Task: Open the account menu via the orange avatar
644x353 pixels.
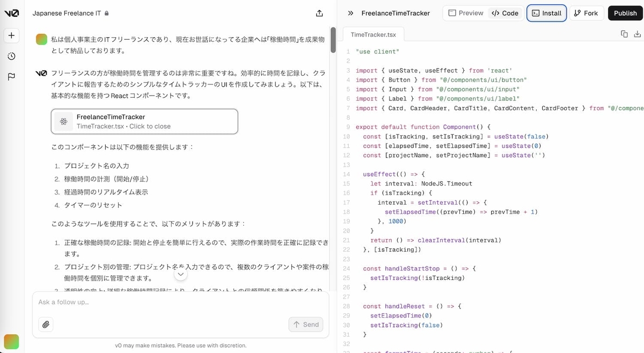Action: (x=11, y=342)
